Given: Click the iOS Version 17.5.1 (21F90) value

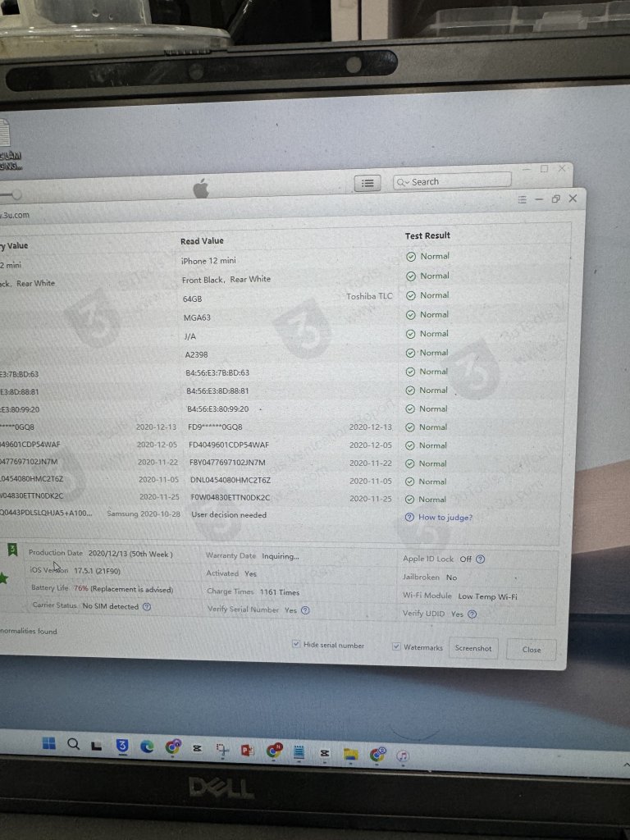Looking at the screenshot, I should pos(97,571).
